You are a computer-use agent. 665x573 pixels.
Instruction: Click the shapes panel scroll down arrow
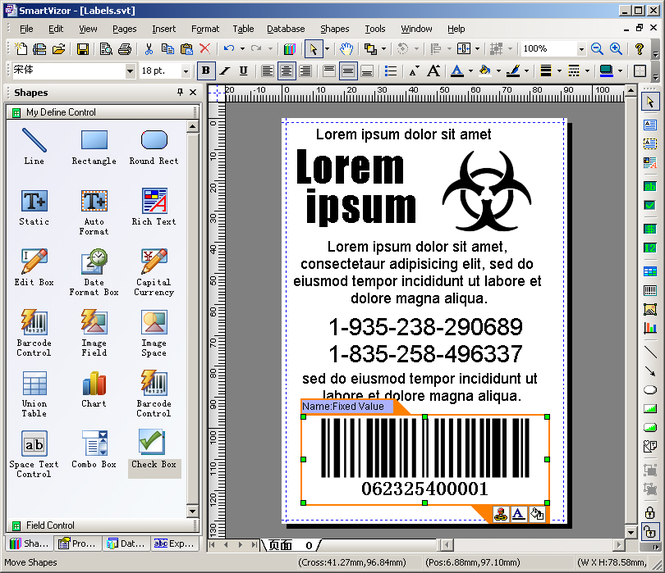(x=193, y=511)
